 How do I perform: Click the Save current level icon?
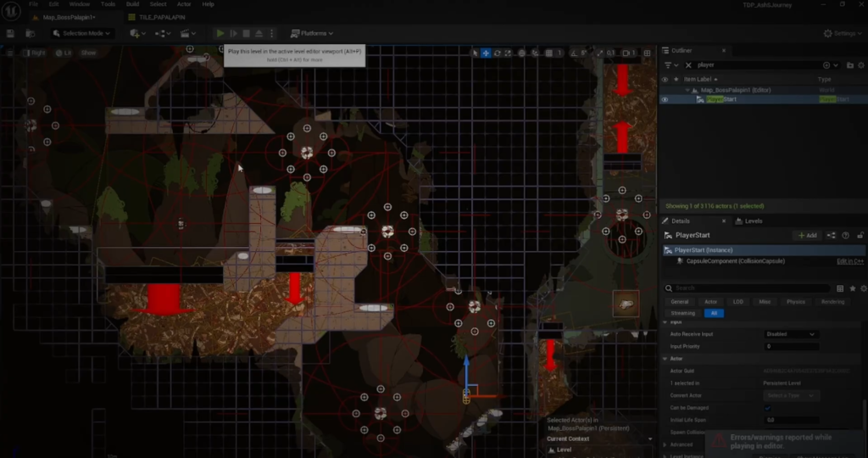click(x=10, y=33)
